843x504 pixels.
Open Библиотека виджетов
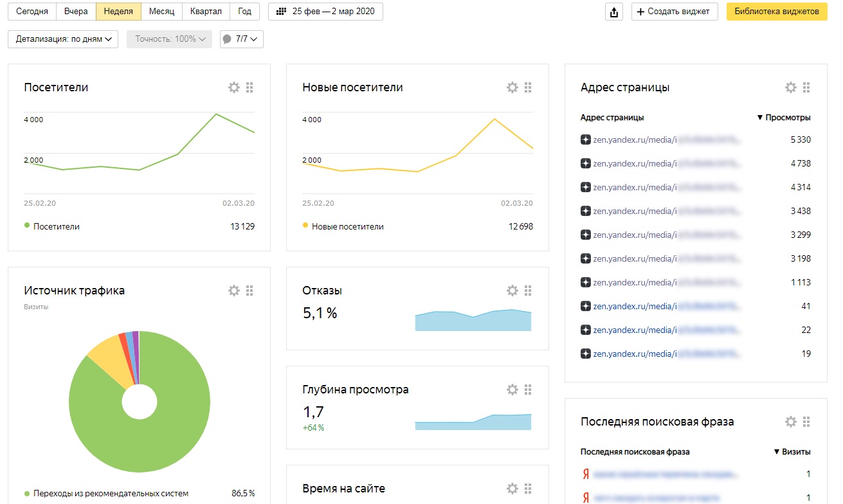point(777,12)
